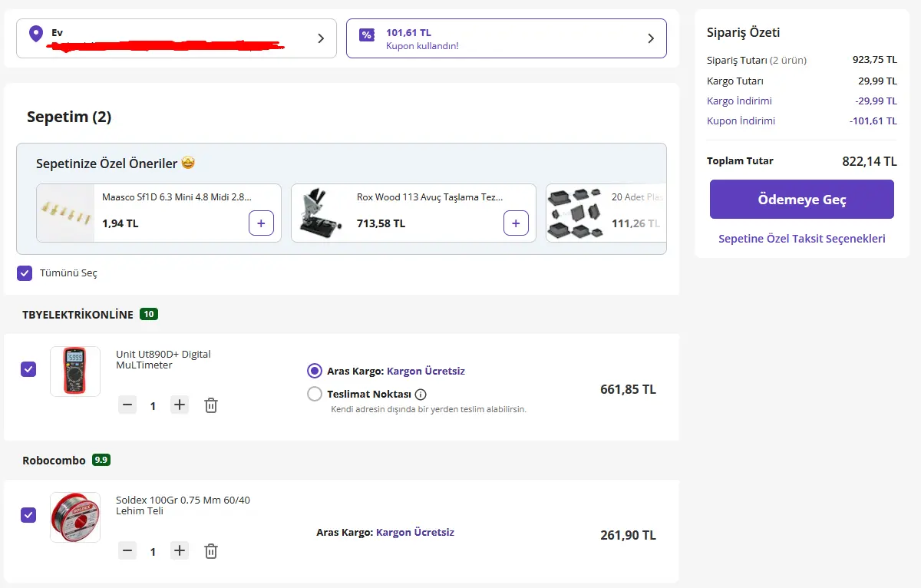This screenshot has width=921, height=588.
Task: Open Maasco Sf1D 6.3 Mini suggestion title
Action: pyautogui.click(x=177, y=197)
